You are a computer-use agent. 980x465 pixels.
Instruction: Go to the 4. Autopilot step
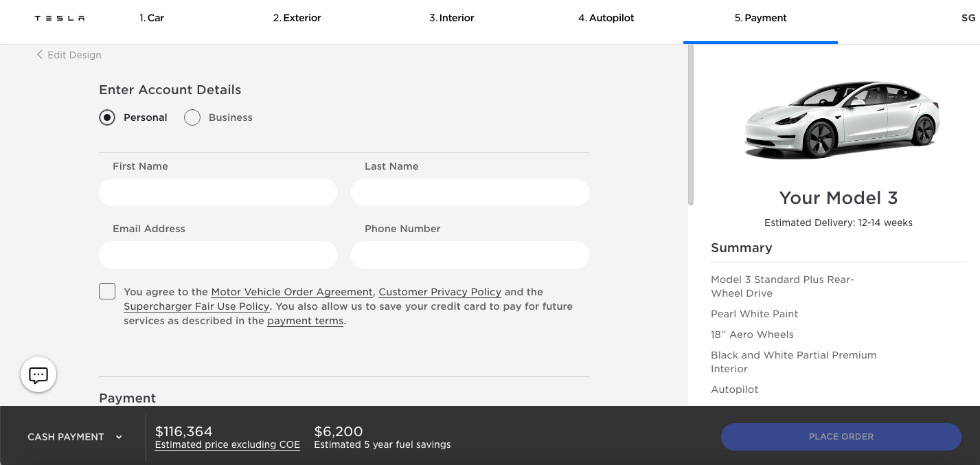coord(606,18)
